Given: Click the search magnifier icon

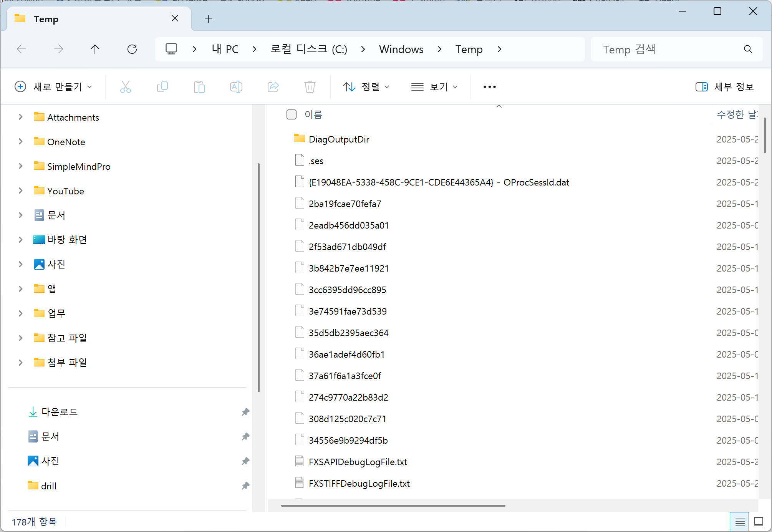Looking at the screenshot, I should tap(748, 49).
